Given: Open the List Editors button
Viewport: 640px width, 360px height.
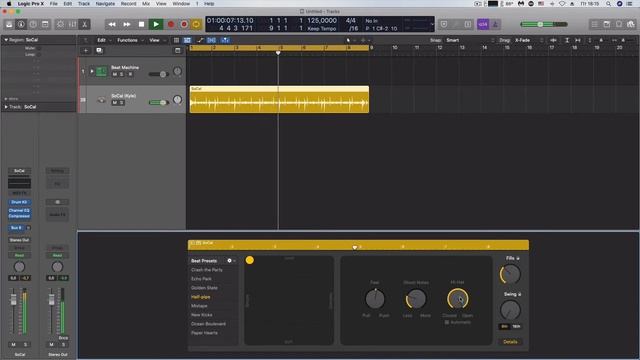Looking at the screenshot, I should (x=594, y=24).
